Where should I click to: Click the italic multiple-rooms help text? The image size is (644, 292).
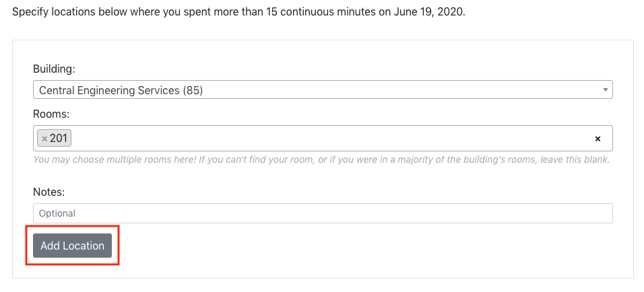pos(321,159)
